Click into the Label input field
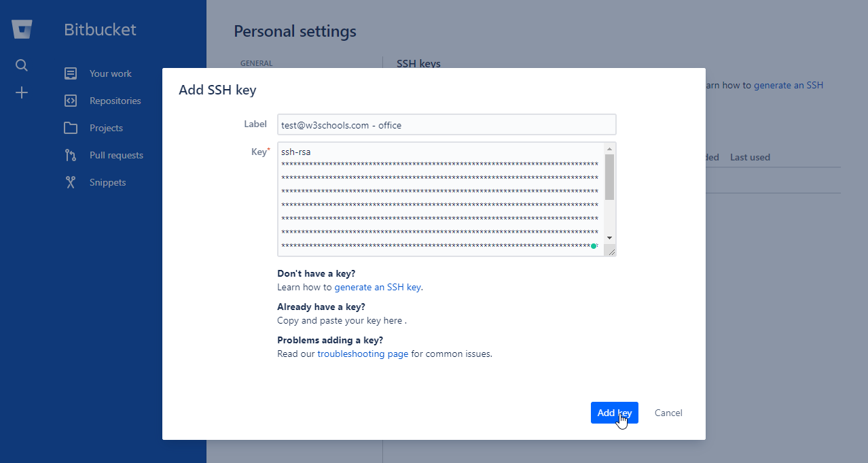The image size is (868, 463). (446, 124)
